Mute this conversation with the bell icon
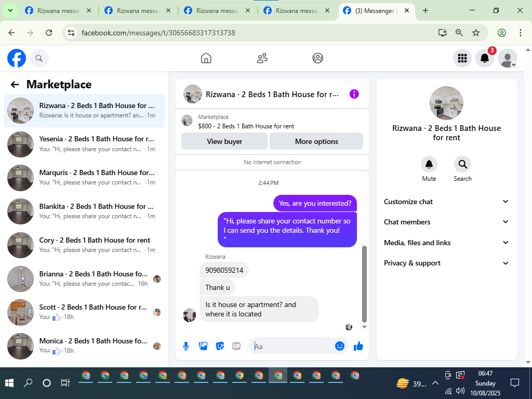Image resolution: width=532 pixels, height=399 pixels. pos(429,164)
